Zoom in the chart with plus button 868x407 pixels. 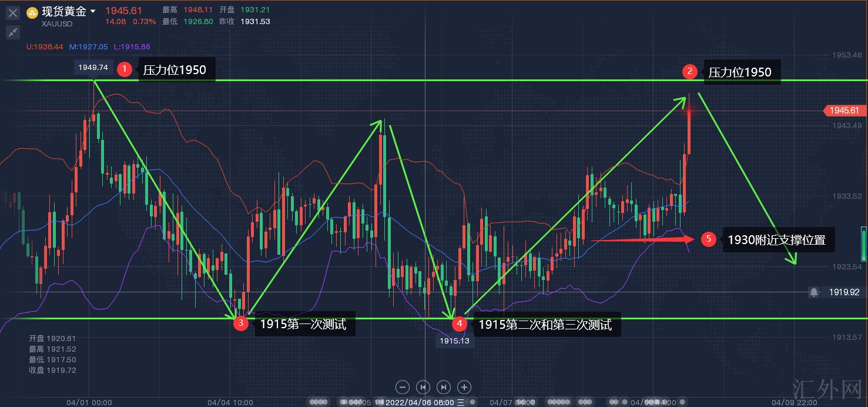[464, 387]
